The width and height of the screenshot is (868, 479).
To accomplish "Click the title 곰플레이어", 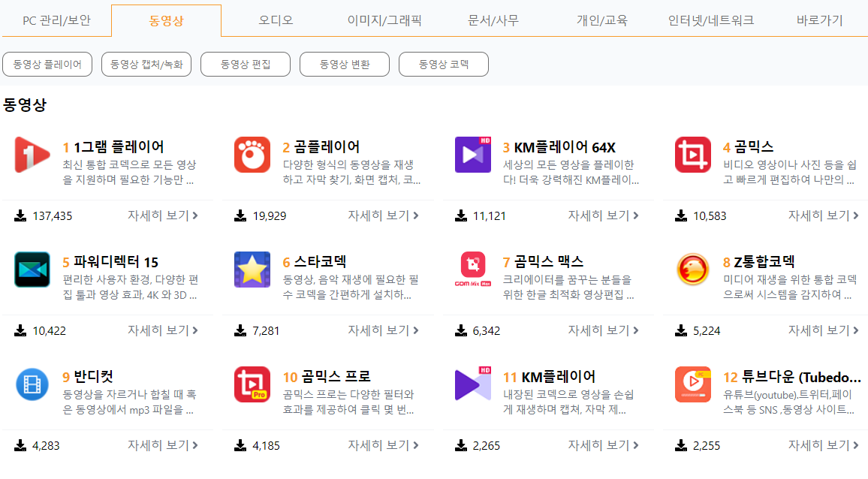I will coord(327,147).
